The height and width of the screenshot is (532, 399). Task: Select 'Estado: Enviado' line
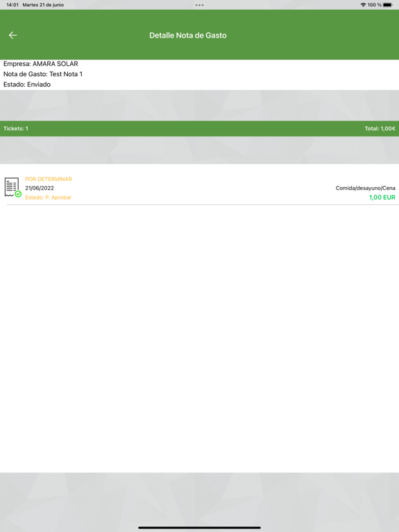[x=27, y=84]
